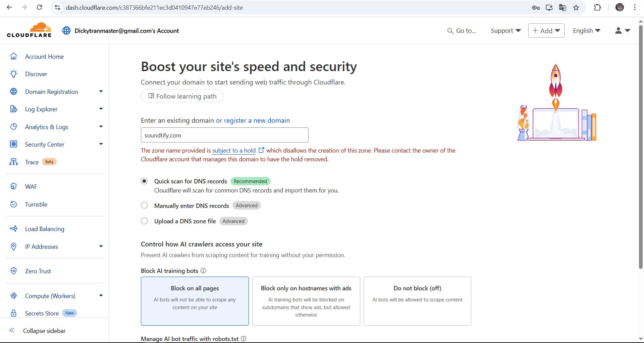Expand Log Explorer submenu arrow
Screen dimensions: 644x343
[101, 109]
